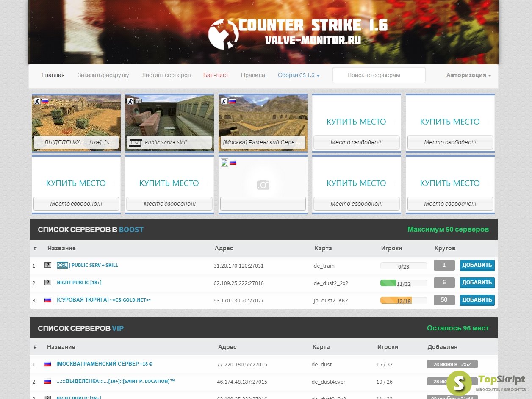Open the CSL | PUBLIC SERV + SKILL server link
The width and height of the screenshot is (532, 399).
point(88,265)
